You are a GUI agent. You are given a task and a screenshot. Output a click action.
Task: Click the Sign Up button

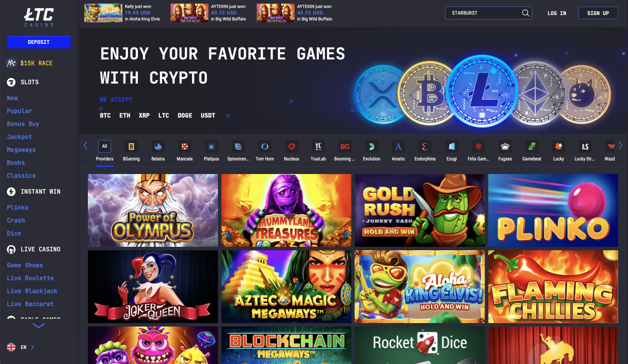tap(598, 13)
